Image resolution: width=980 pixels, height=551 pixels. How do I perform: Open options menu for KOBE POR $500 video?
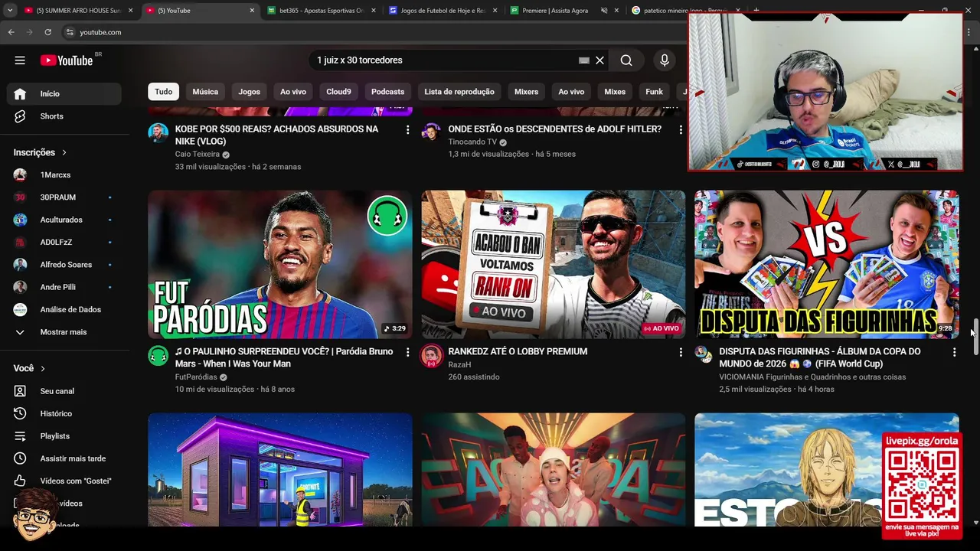click(x=407, y=130)
